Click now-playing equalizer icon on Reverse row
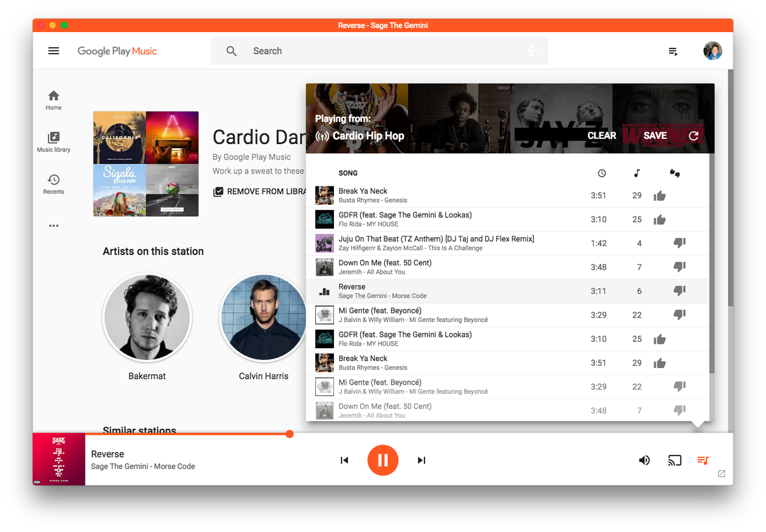The image size is (766, 532). [x=325, y=292]
